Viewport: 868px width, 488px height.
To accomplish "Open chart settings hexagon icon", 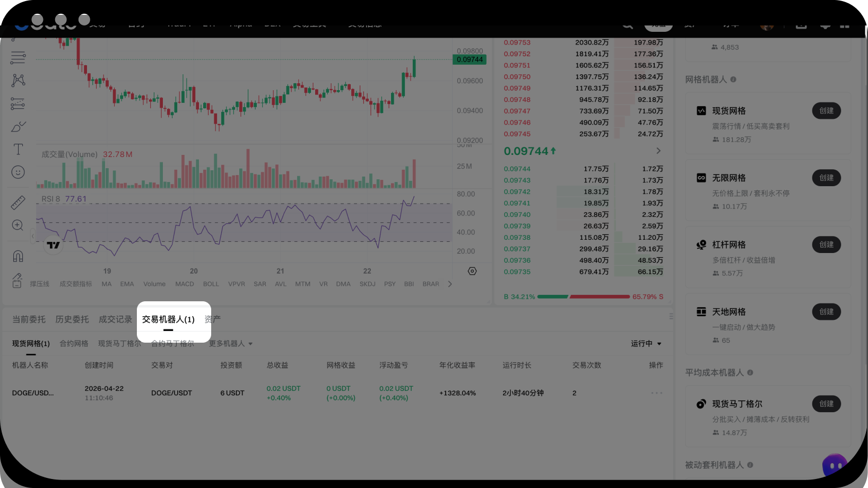I will point(472,271).
